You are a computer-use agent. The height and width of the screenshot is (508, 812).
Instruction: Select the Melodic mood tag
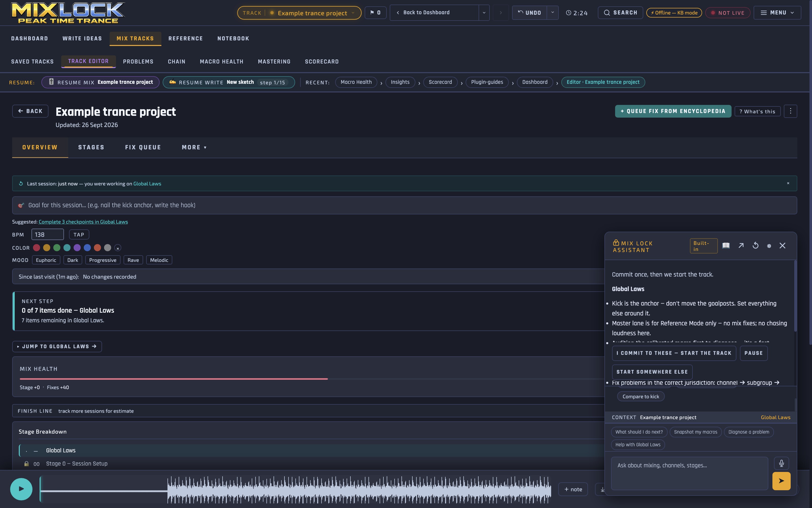click(159, 260)
